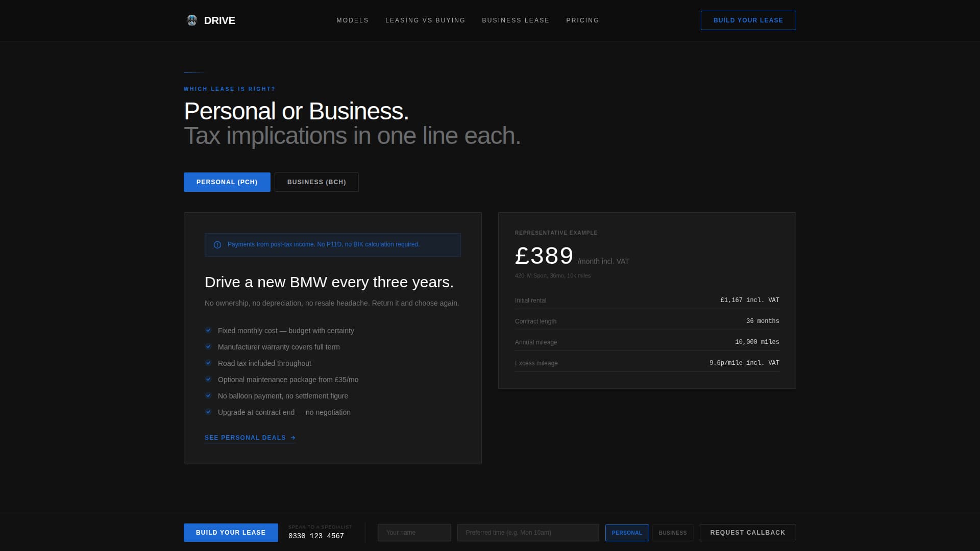
Task: Click the Drive a new BMW heading
Action: coord(329,282)
